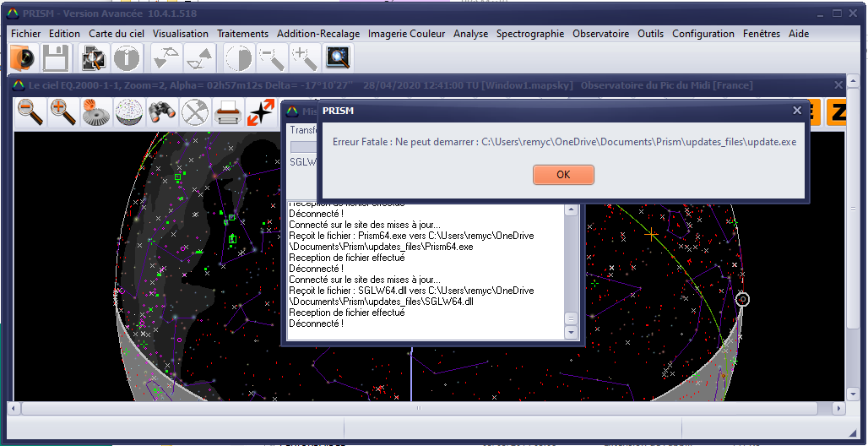The width and height of the screenshot is (868, 446).
Task: Select the Spectrographie menu item
Action: 530,34
